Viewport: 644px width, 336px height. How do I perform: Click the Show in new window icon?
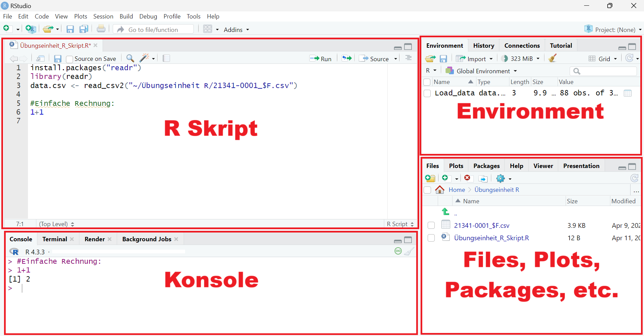click(x=40, y=58)
